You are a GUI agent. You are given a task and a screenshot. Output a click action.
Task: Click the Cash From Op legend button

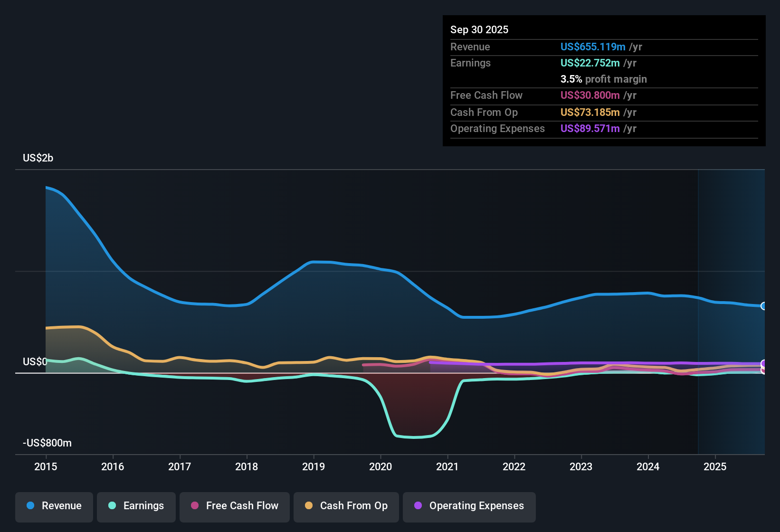346,506
